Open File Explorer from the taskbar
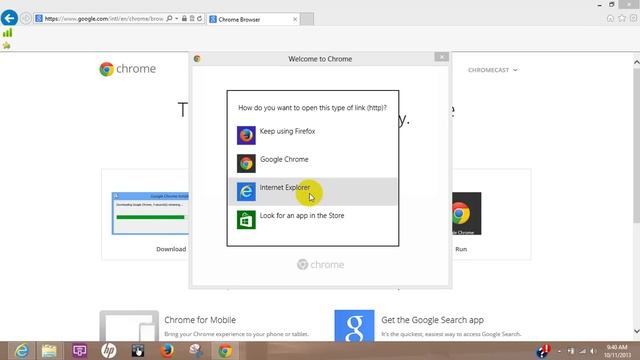Image resolution: width=640 pixels, height=360 pixels. tap(49, 351)
